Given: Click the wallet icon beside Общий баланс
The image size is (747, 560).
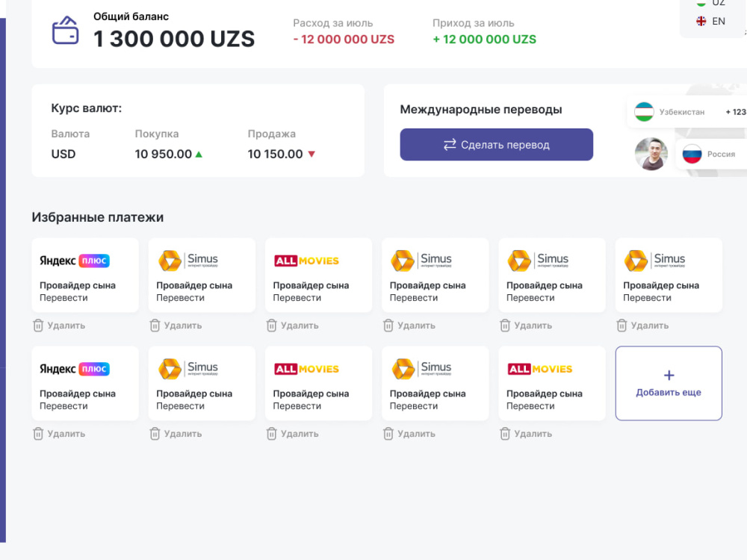Looking at the screenshot, I should [65, 31].
